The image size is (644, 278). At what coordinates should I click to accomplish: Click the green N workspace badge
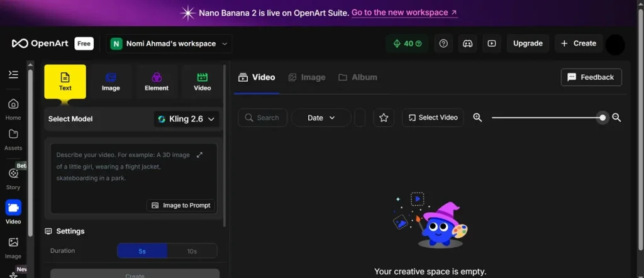tap(116, 43)
